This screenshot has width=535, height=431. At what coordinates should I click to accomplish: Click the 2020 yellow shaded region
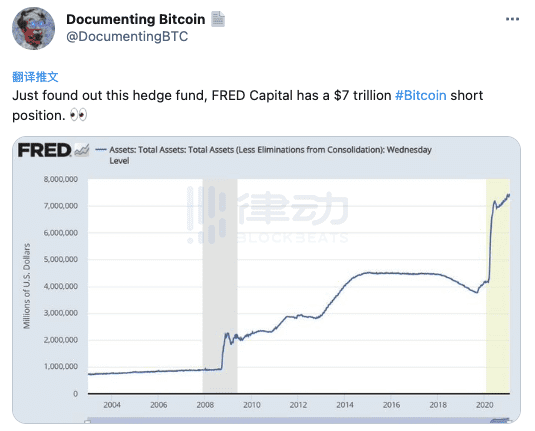[x=498, y=286]
